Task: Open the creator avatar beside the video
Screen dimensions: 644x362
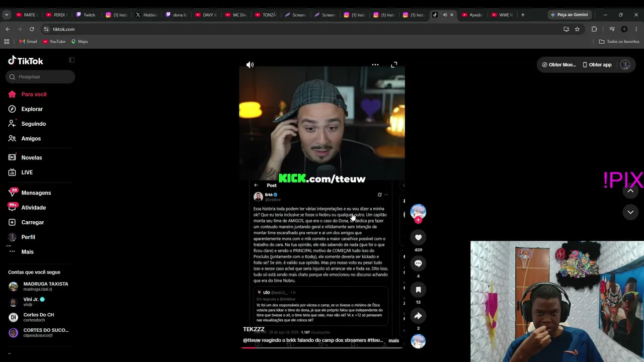Action: pyautogui.click(x=418, y=211)
